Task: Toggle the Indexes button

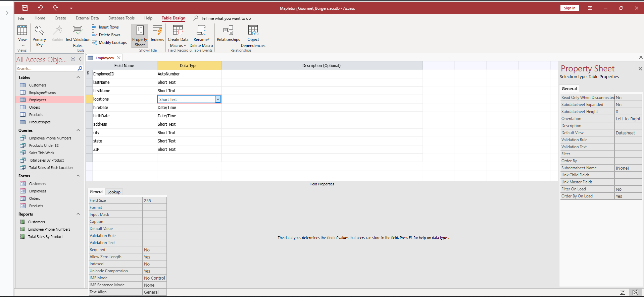Action: pyautogui.click(x=157, y=34)
